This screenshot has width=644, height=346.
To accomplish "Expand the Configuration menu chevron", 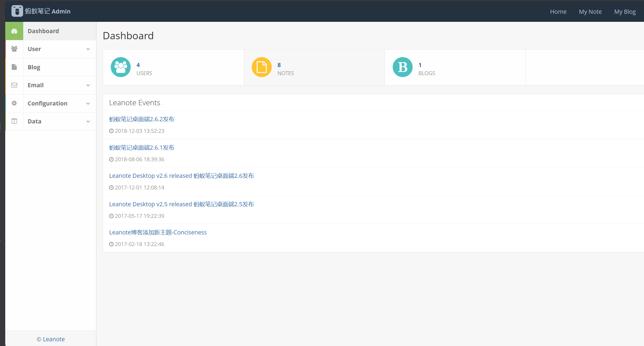I will [x=88, y=104].
